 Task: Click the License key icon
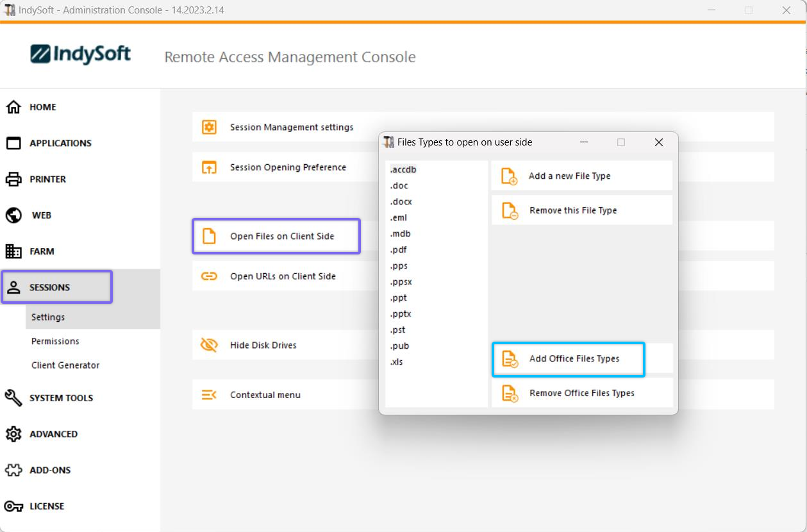coord(13,506)
